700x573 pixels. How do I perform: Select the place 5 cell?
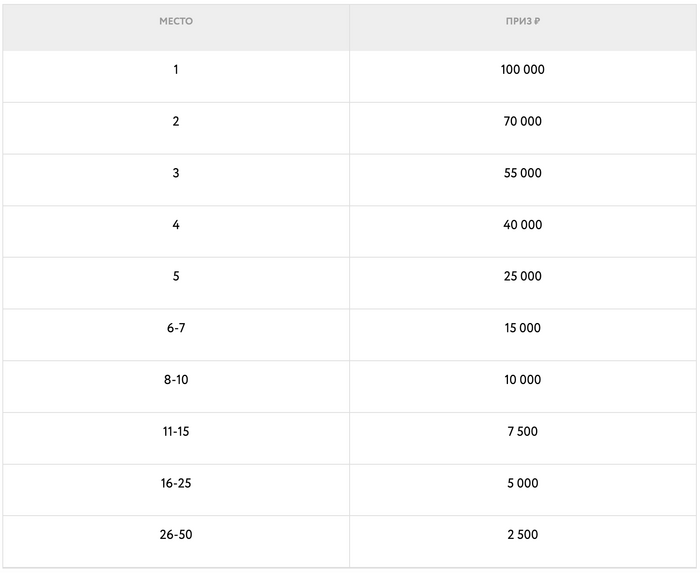click(176, 277)
